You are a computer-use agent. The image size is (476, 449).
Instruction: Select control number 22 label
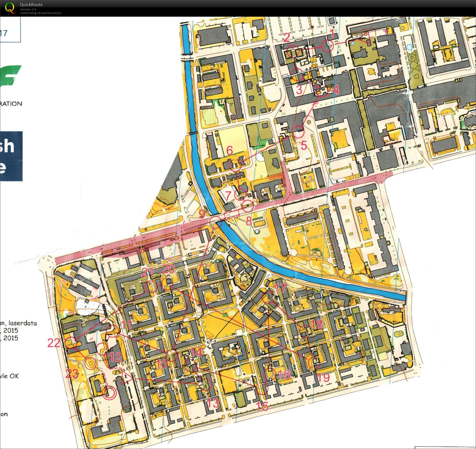click(x=54, y=343)
